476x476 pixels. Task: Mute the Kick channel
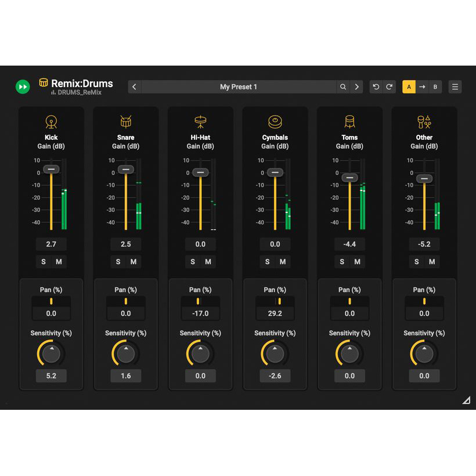pyautogui.click(x=59, y=262)
